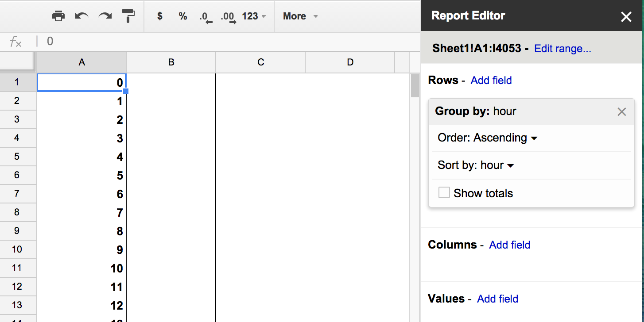Add a field to Rows
The height and width of the screenshot is (322, 644).
pyautogui.click(x=491, y=80)
